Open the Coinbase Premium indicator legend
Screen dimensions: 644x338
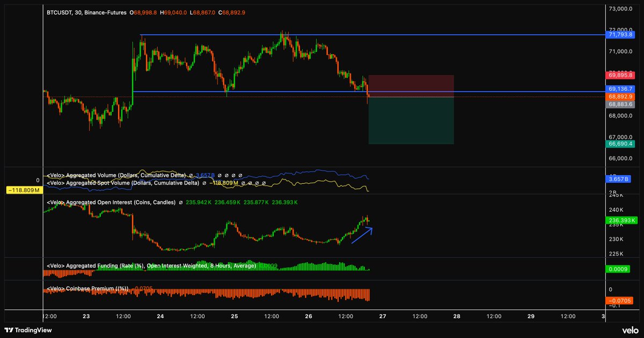87,289
